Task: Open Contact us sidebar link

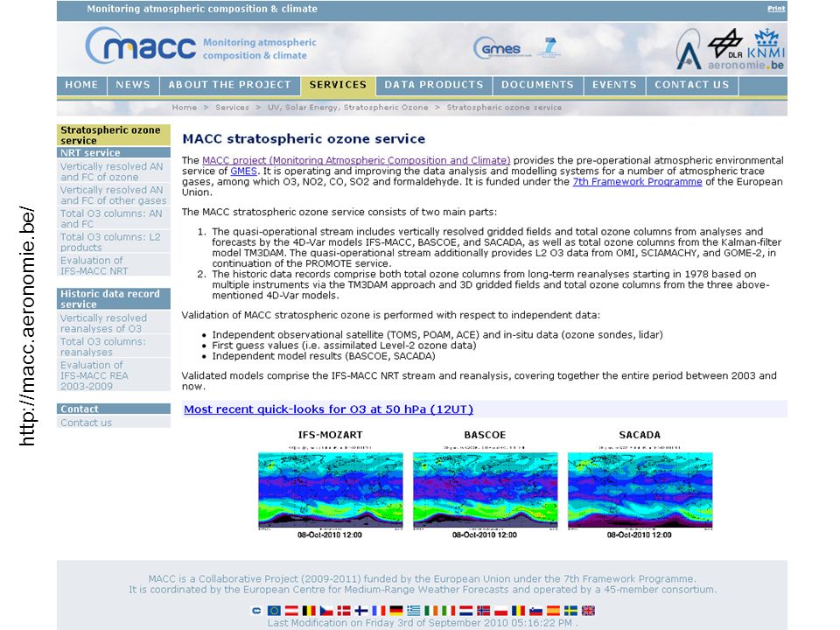Action: [x=114, y=422]
